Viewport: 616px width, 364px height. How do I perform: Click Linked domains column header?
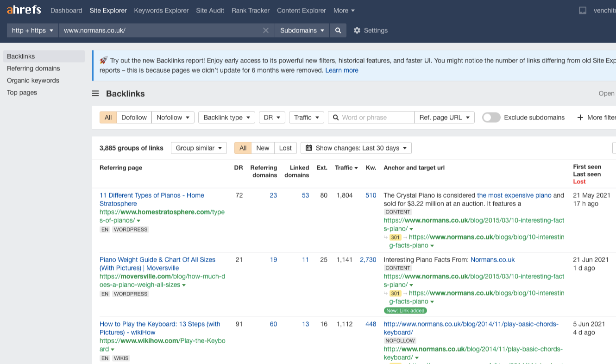297,171
